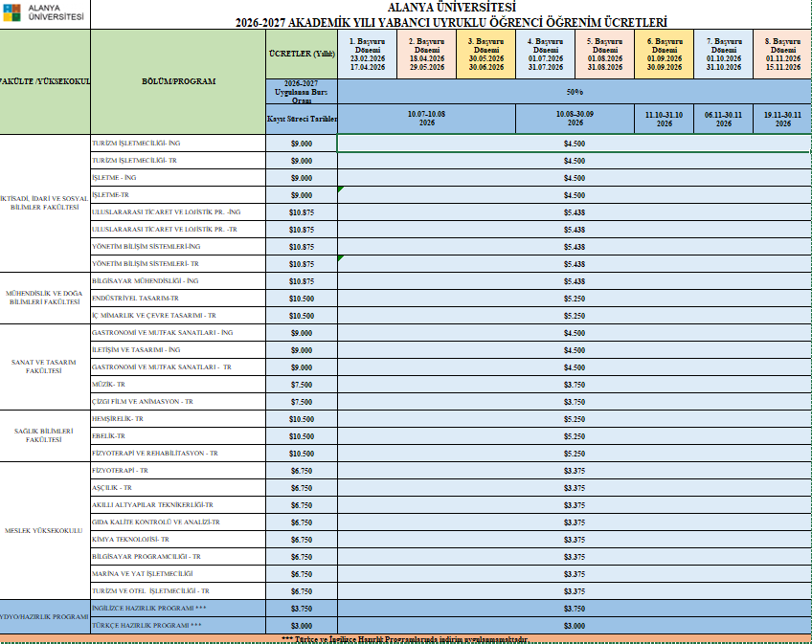Select the FAKÜLTE/YÜKSEKOKUL header cell
Screen dimensions: 812x644
[x=45, y=81]
